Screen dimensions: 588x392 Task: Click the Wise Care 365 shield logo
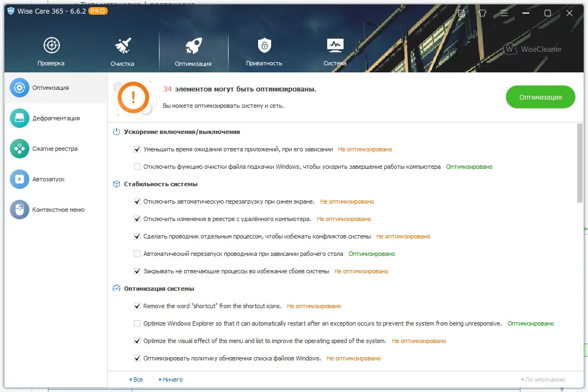(x=11, y=11)
